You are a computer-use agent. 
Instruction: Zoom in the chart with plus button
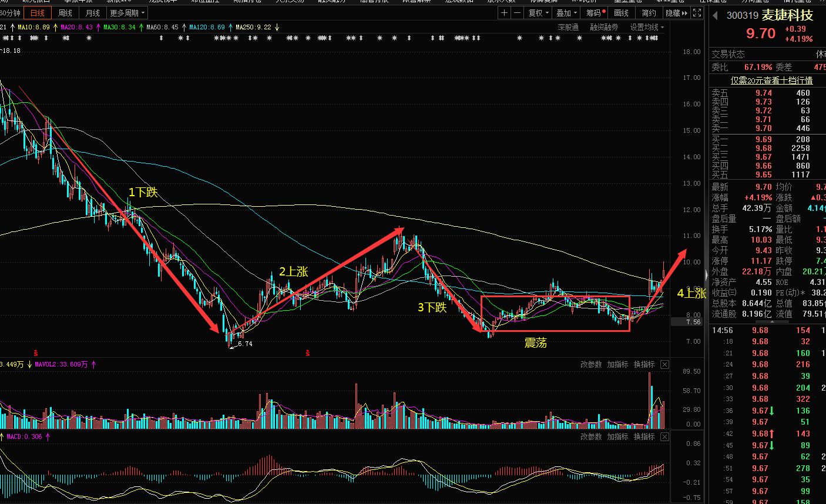click(x=504, y=13)
